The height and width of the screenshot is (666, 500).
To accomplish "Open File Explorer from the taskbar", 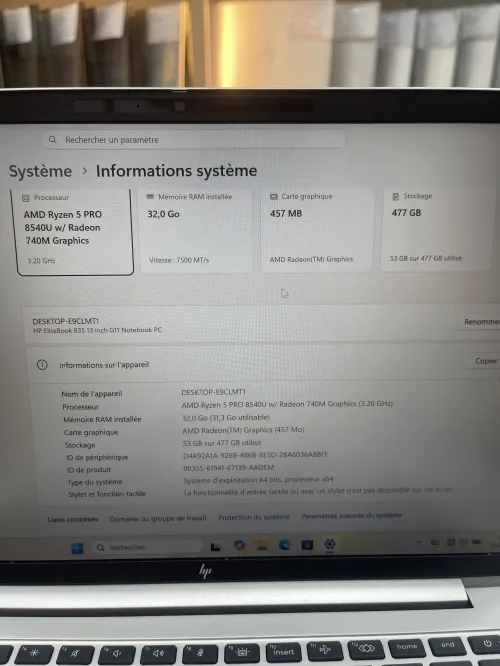I will (x=262, y=545).
